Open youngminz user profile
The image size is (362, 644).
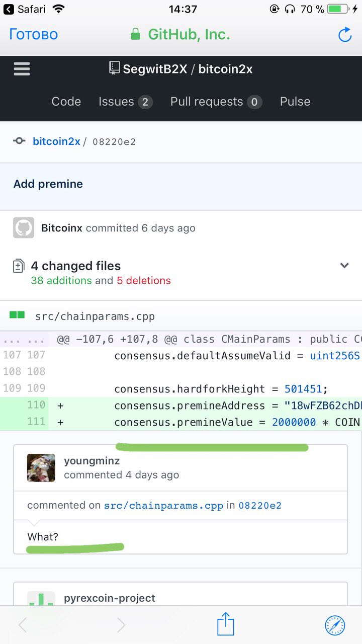[92, 461]
